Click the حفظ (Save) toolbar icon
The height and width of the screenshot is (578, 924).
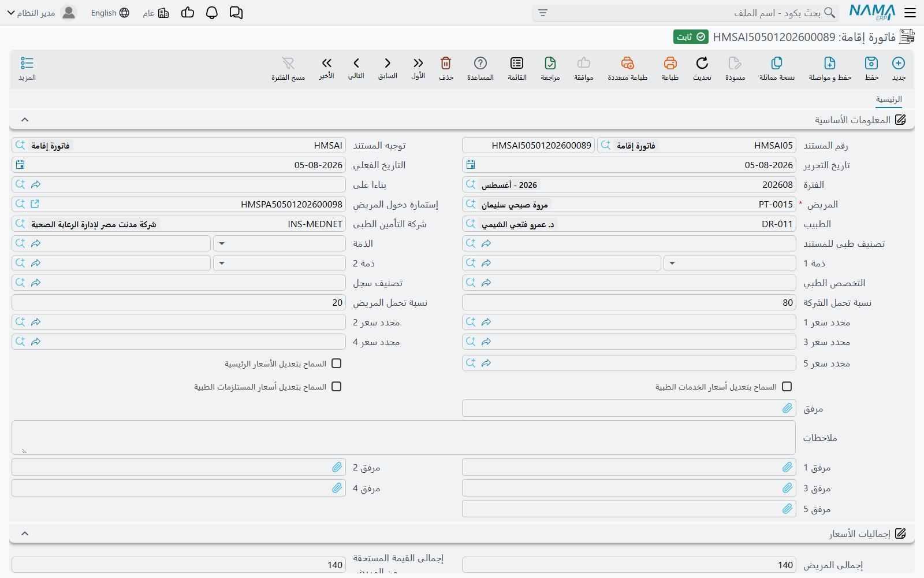pyautogui.click(x=871, y=63)
